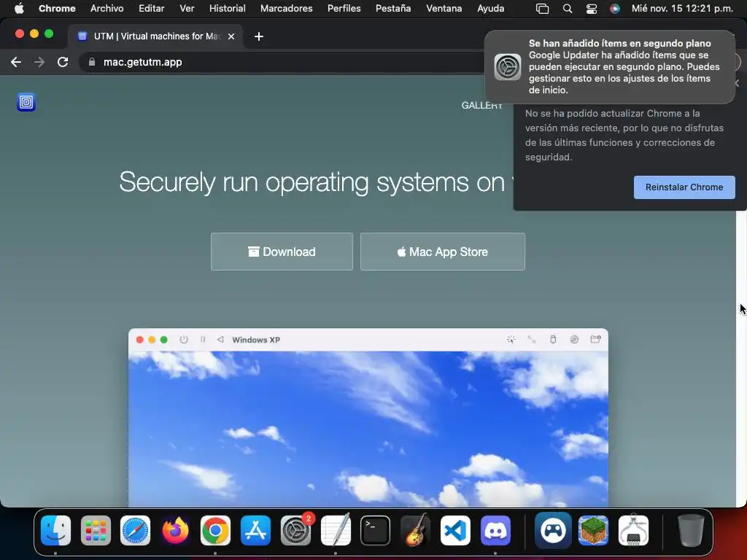Open the Chrome application menu
This screenshot has width=747, height=560.
[57, 8]
